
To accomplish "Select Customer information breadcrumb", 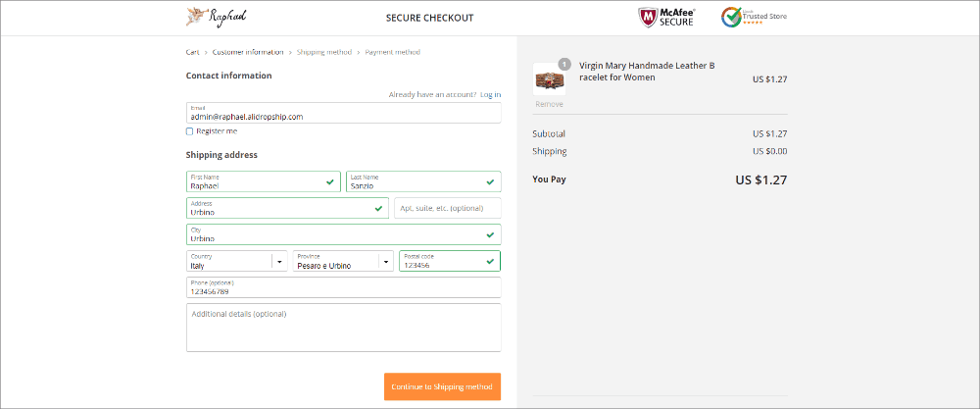I will (248, 52).
